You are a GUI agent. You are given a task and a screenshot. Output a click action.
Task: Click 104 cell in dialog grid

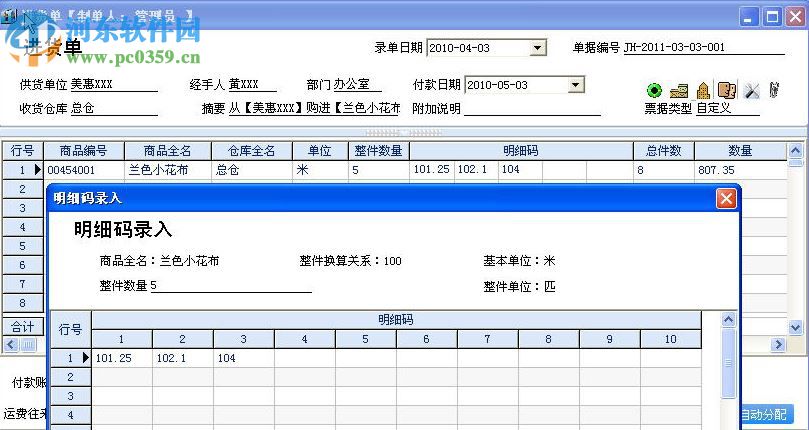click(244, 358)
